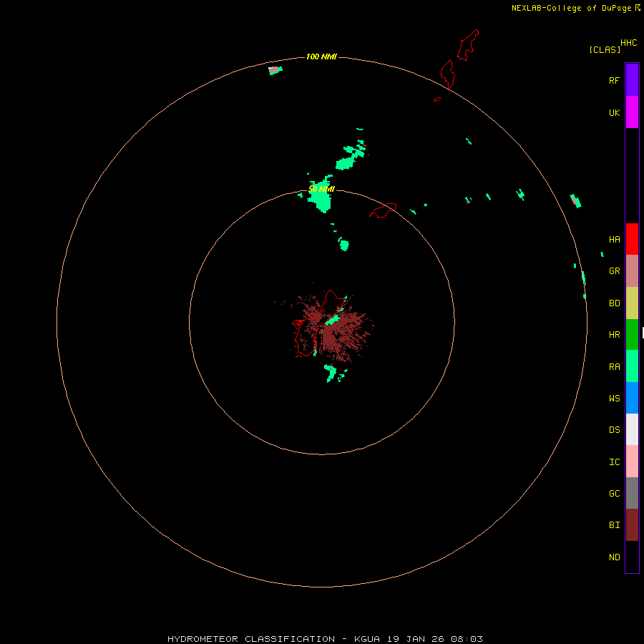This screenshot has height=644, width=644.
Task: Click the 100 NMI range ring label
Action: click(321, 57)
